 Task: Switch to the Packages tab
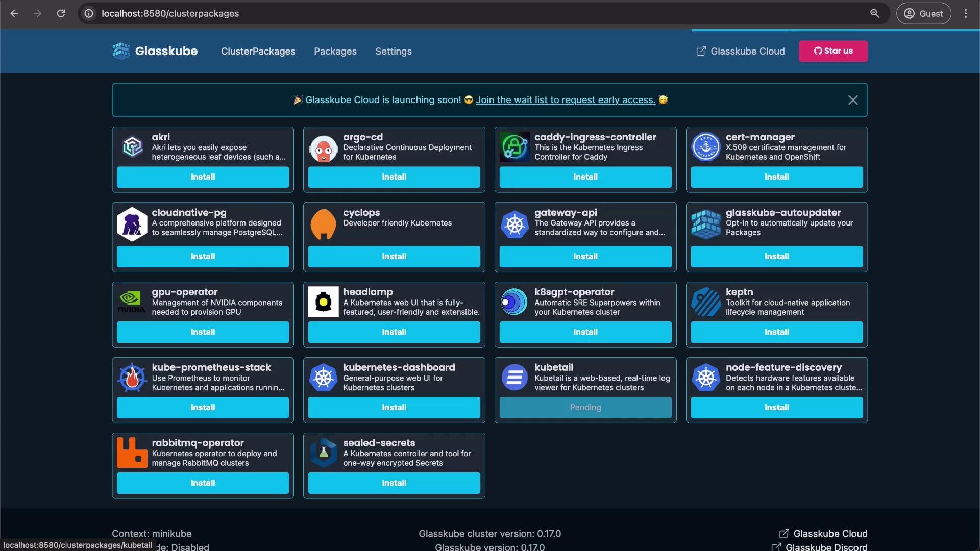click(335, 52)
